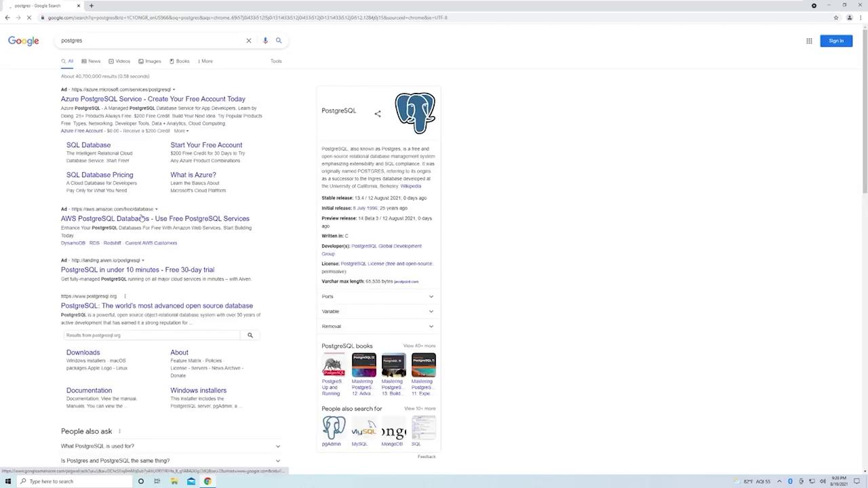Click the Chrome address bar
This screenshot has width=868, height=488.
(434, 18)
